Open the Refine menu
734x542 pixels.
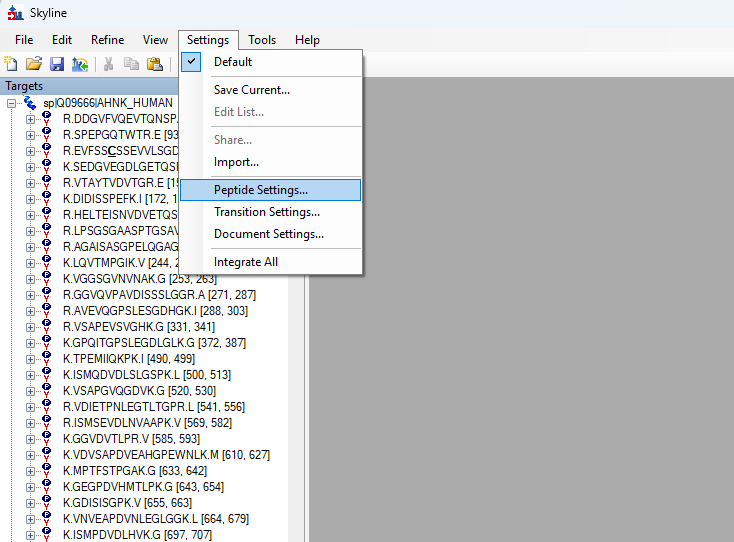[x=108, y=40]
